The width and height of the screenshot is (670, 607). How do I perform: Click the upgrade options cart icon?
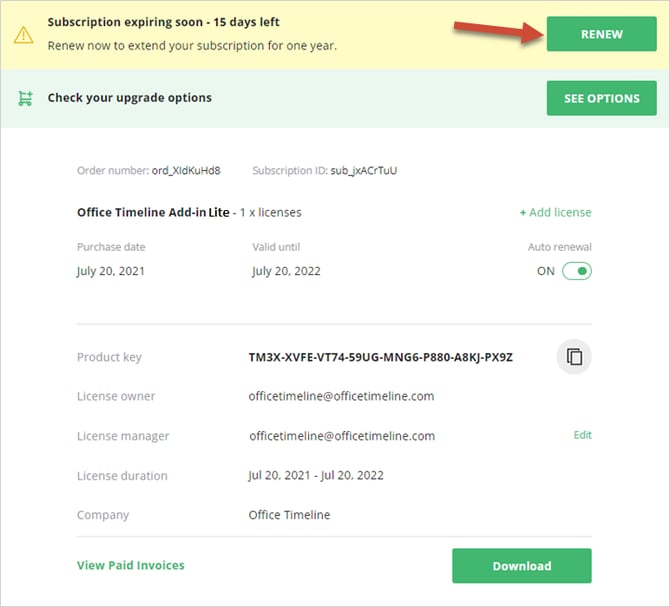(24, 98)
